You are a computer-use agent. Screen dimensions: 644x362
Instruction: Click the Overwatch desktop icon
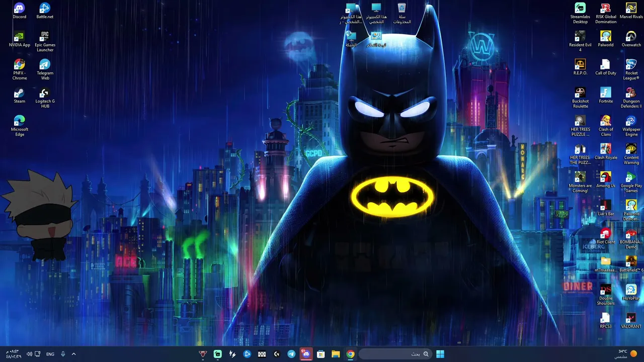pyautogui.click(x=631, y=39)
